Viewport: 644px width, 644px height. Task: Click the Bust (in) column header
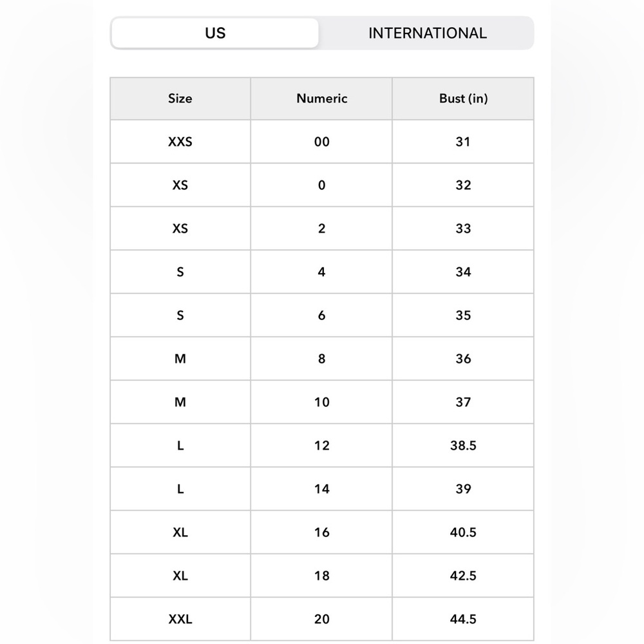coord(463,99)
